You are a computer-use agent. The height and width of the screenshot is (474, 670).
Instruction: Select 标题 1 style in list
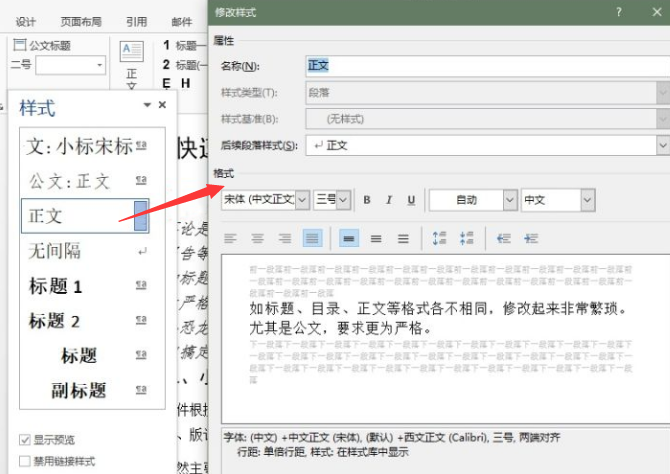[85, 286]
